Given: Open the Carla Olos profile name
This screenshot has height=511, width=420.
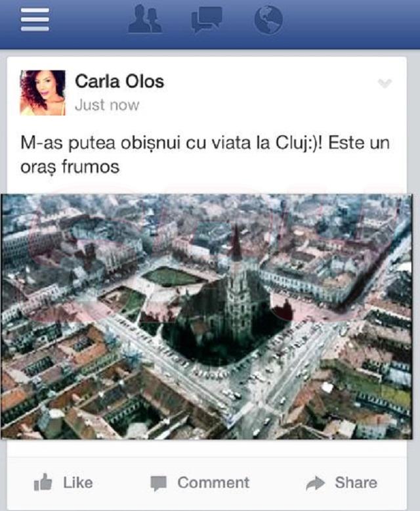Looking at the screenshot, I should click(x=119, y=81).
